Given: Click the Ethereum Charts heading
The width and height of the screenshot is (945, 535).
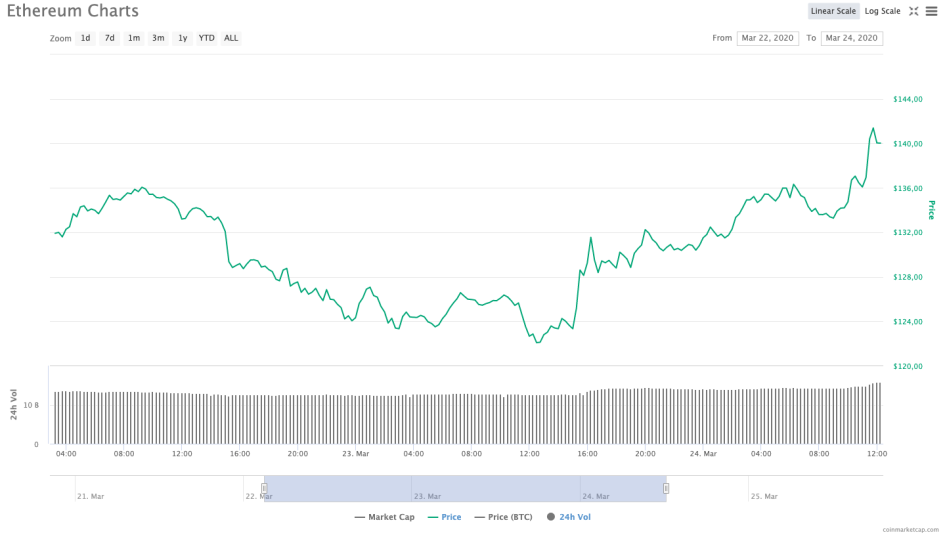Looking at the screenshot, I should coord(72,11).
